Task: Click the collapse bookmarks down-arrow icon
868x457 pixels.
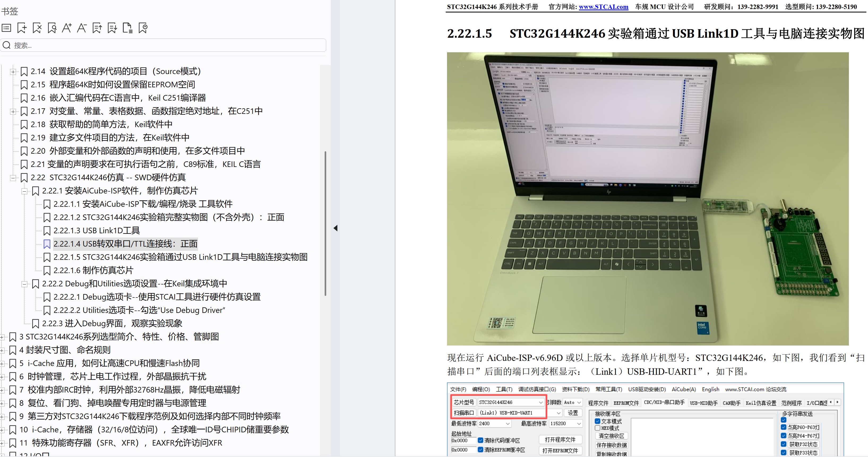Action: pyautogui.click(x=112, y=28)
